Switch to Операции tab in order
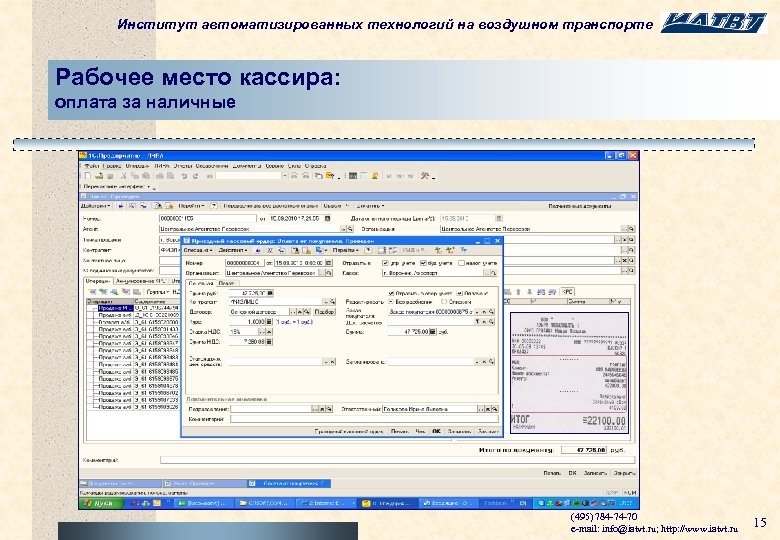 97,281
